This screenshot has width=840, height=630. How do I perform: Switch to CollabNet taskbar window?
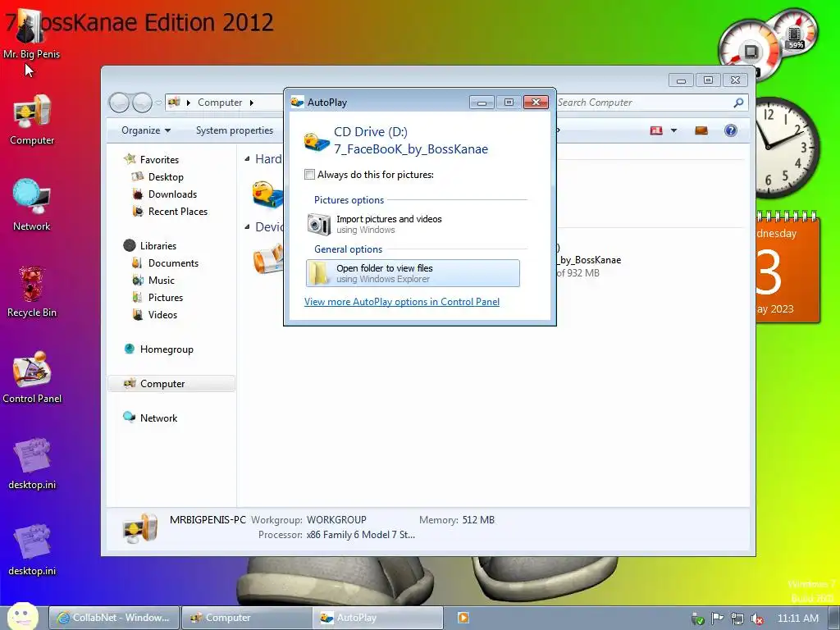tap(113, 618)
